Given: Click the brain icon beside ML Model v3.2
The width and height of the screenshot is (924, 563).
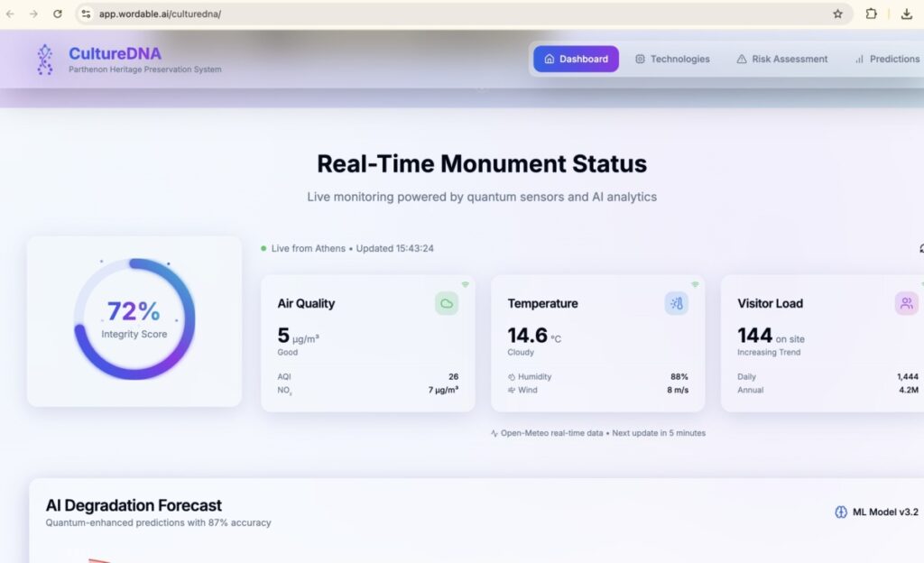Looking at the screenshot, I should [841, 512].
